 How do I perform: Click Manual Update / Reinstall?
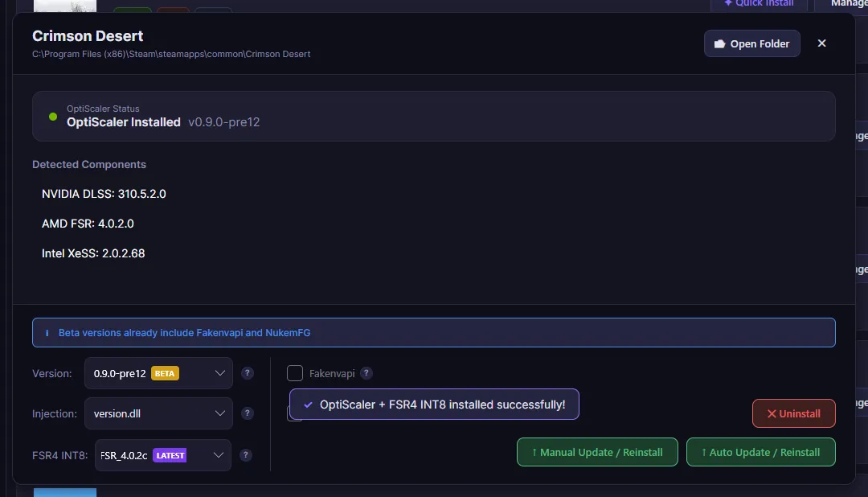coord(597,452)
